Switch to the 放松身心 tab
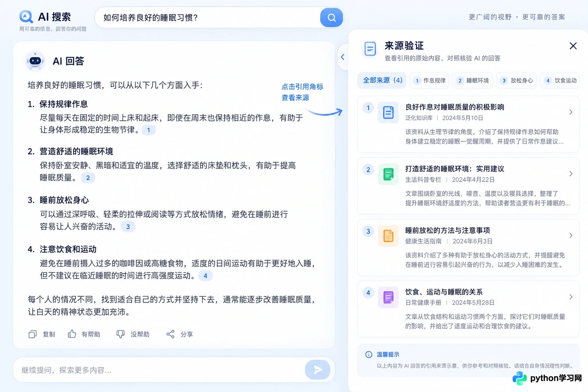Screen dimensions: 588x392 coord(517,80)
